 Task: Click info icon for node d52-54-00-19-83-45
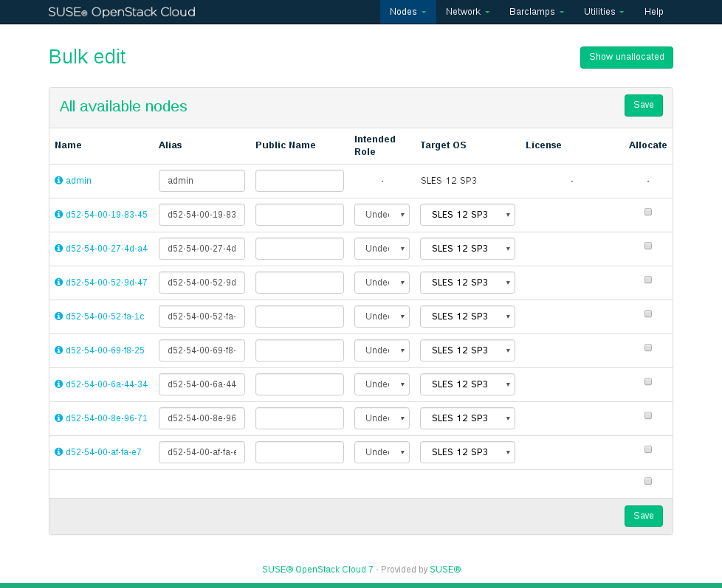click(59, 215)
